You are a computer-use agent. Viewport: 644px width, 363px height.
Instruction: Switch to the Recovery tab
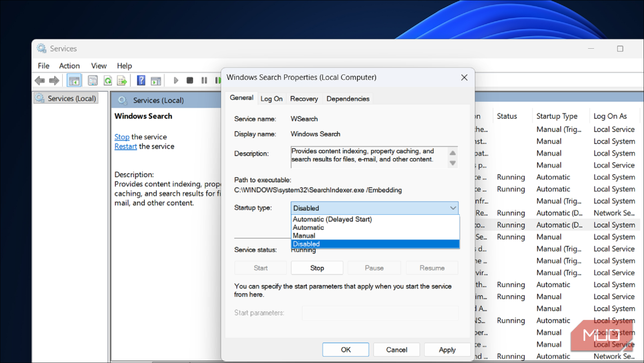pos(304,99)
